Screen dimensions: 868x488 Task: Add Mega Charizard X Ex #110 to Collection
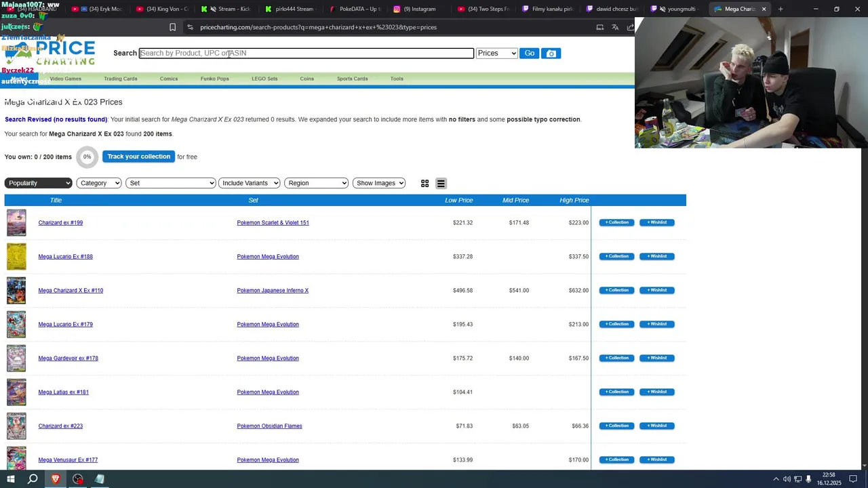(616, 290)
